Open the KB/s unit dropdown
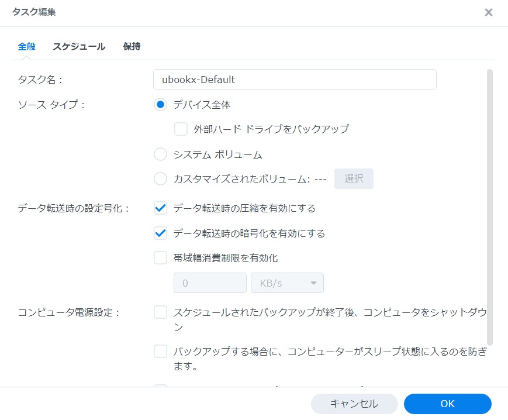 click(287, 283)
